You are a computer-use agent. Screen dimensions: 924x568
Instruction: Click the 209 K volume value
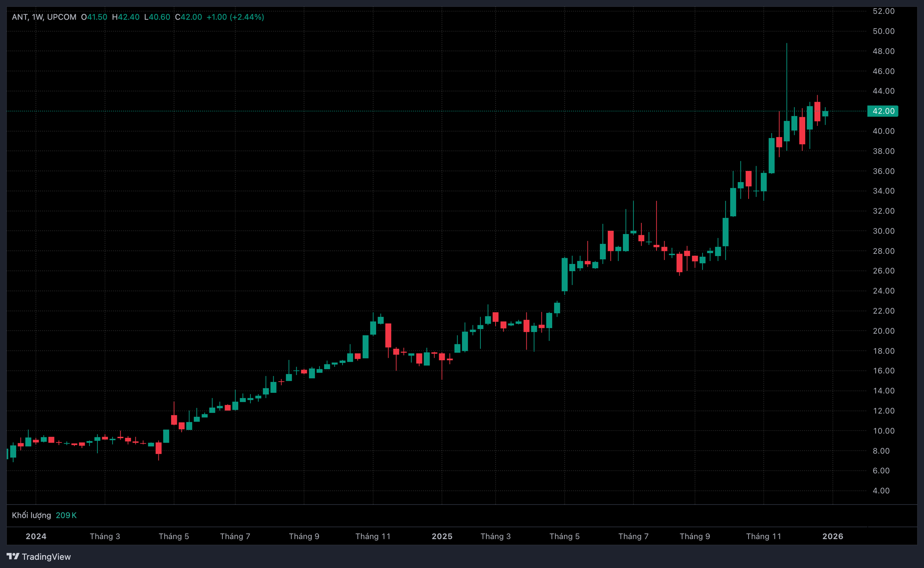click(66, 515)
